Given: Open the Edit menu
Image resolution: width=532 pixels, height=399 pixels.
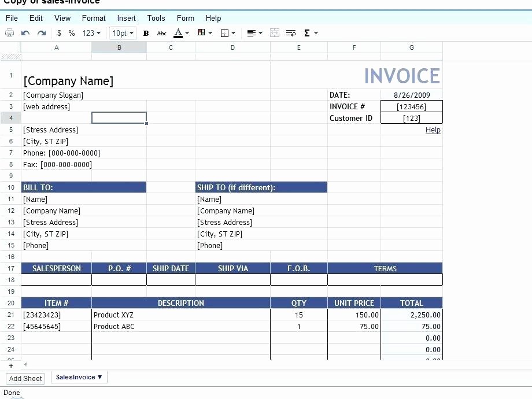Looking at the screenshot, I should point(36,18).
